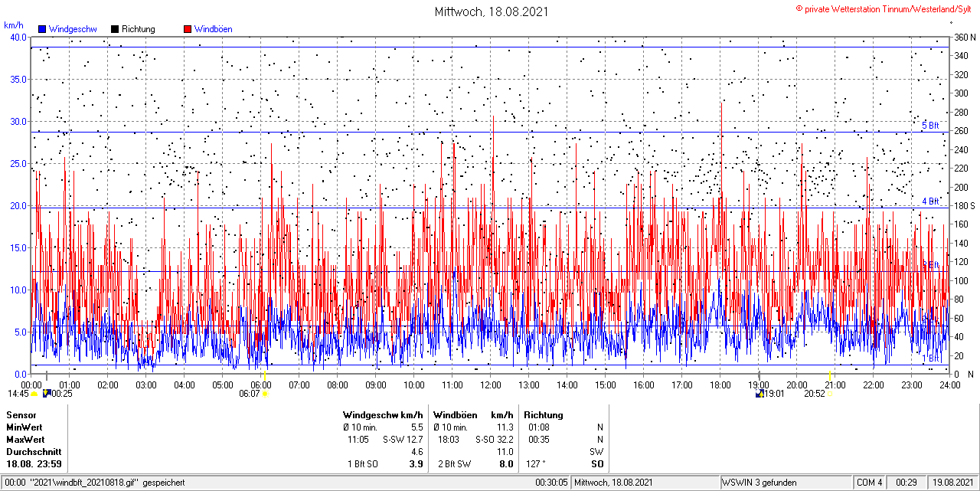This screenshot has width=980, height=491.
Task: Click the Windböen legend label at top
Action: pos(214,29)
